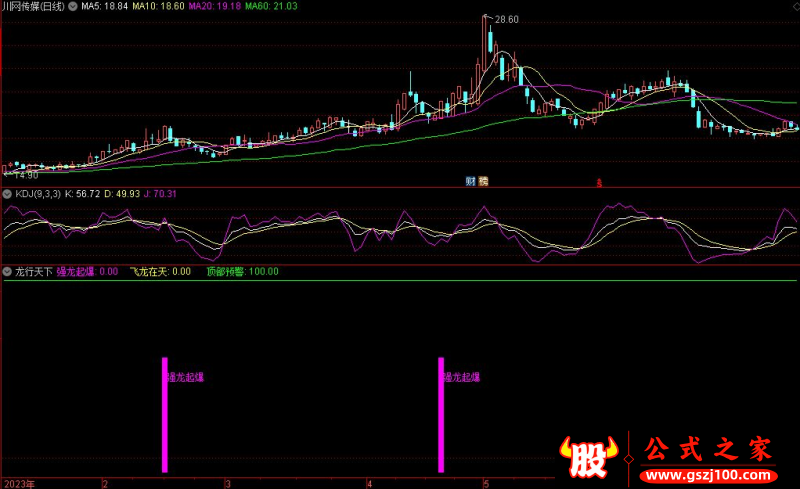Click the blue 财 event icon
Viewport: 800px width, 489px height.
[470, 181]
